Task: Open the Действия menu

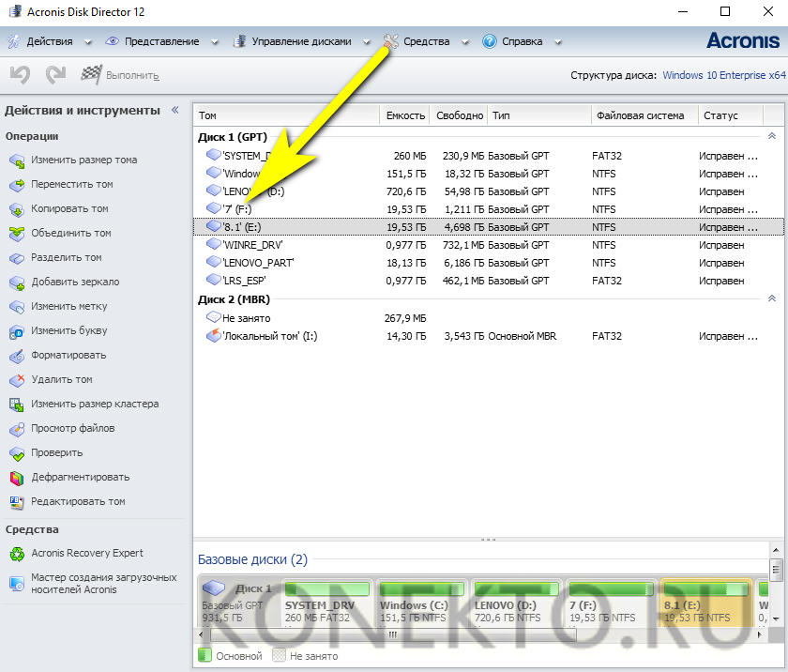Action: click(49, 41)
